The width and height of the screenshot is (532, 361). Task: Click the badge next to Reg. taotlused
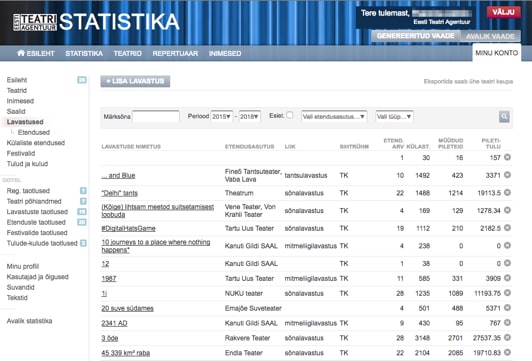click(x=83, y=191)
